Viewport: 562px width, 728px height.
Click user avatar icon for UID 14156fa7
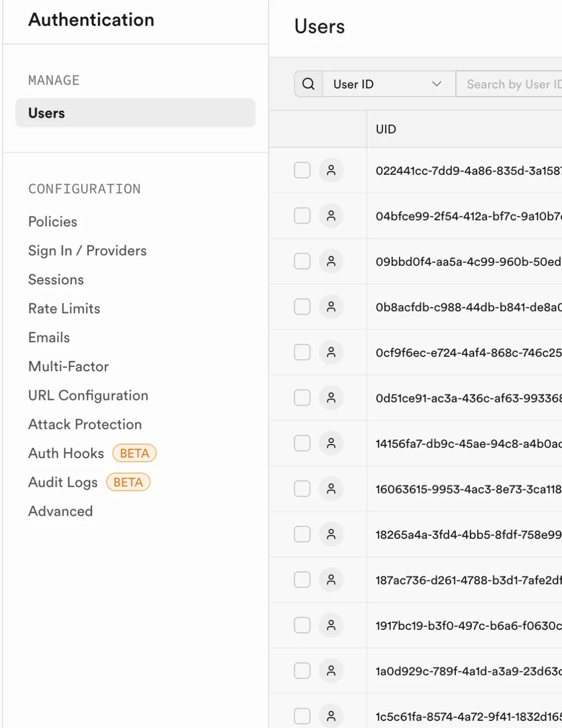[331, 444]
